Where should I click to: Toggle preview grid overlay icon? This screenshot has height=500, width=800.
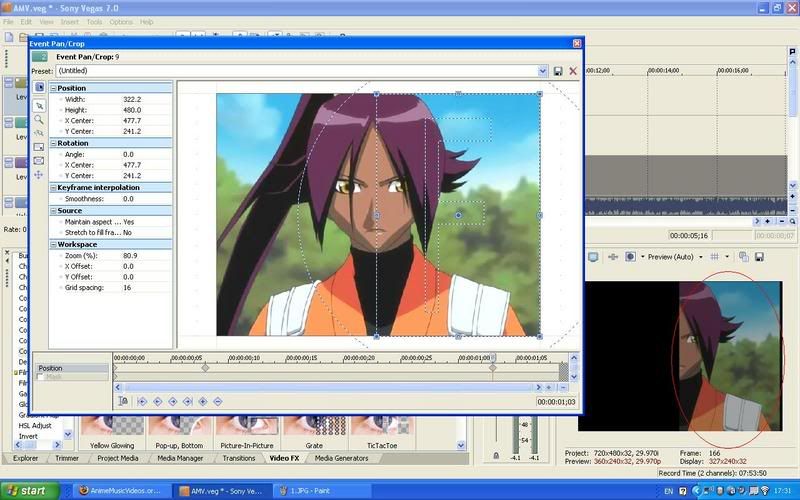click(x=715, y=257)
